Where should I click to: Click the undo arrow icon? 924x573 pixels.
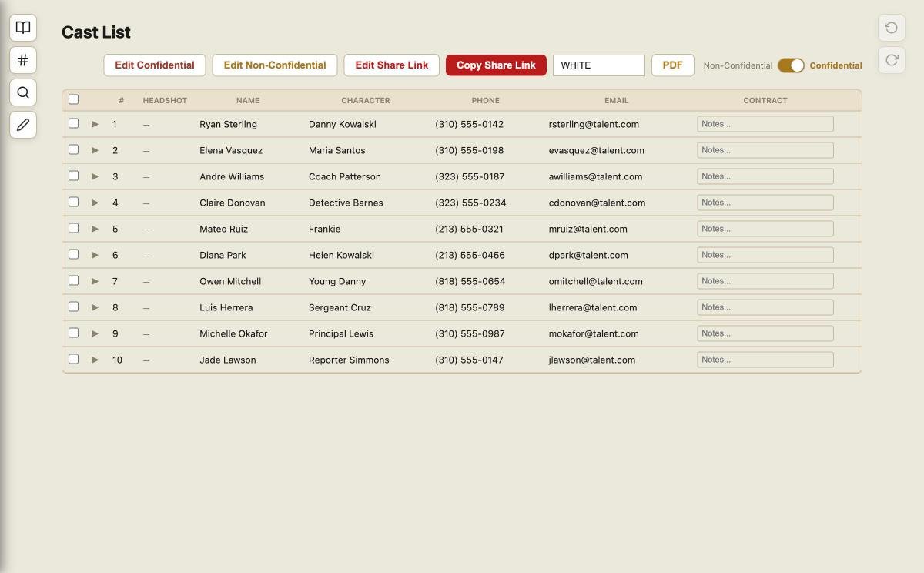point(892,28)
